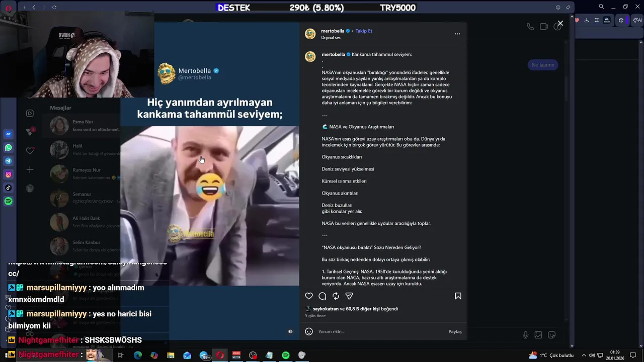This screenshot has height=362, width=644.
Task: Go back in the browser history
Action: click(34, 8)
